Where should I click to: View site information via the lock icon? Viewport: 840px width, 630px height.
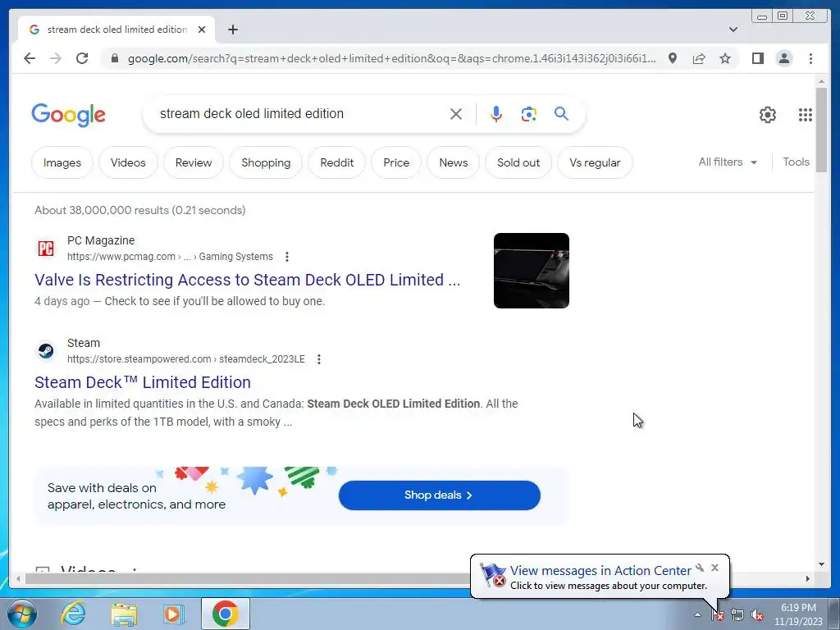[114, 58]
